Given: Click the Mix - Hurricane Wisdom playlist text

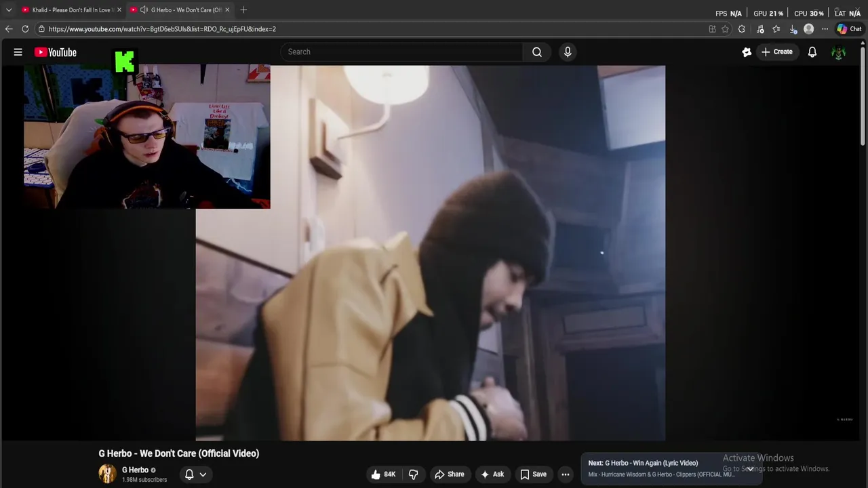Looking at the screenshot, I should [661, 474].
